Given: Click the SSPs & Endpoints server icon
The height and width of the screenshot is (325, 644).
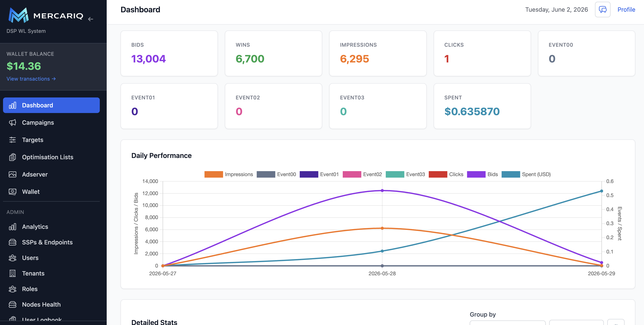Looking at the screenshot, I should click(13, 242).
